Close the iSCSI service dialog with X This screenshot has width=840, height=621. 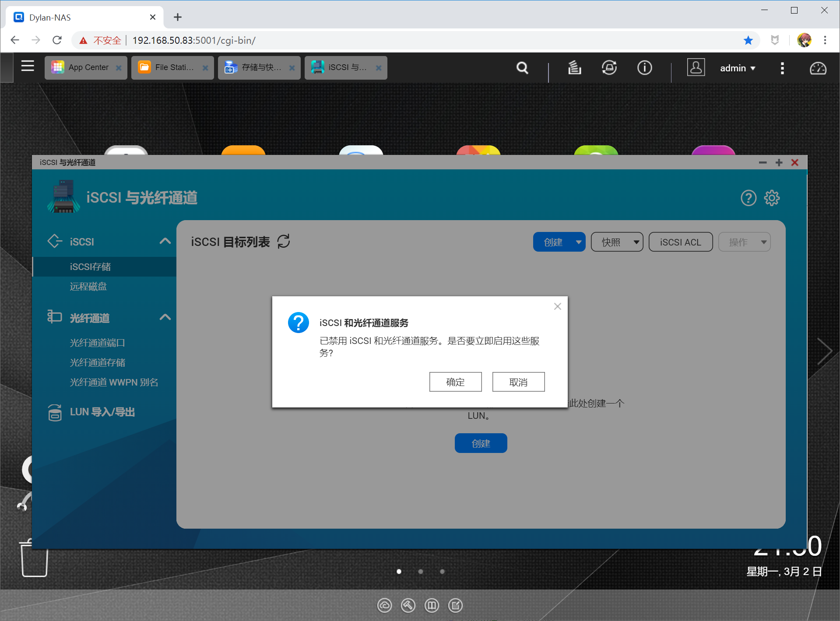[x=557, y=306]
